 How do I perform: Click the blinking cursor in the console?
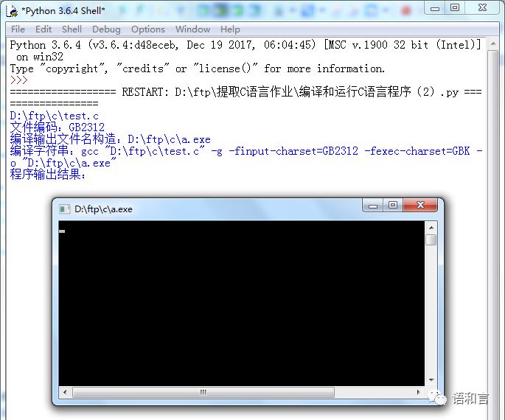pos(62,231)
